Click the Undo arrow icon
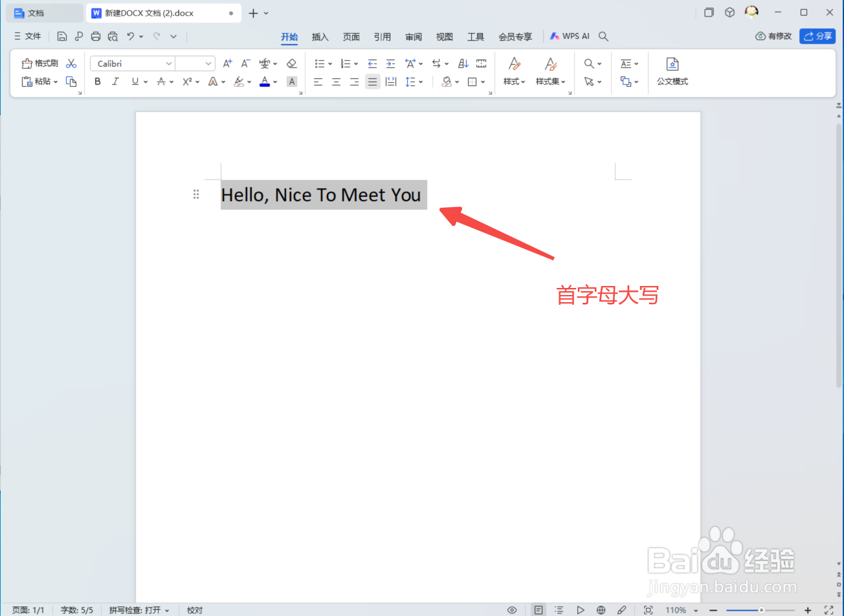Image resolution: width=844 pixels, height=616 pixels. click(x=131, y=36)
